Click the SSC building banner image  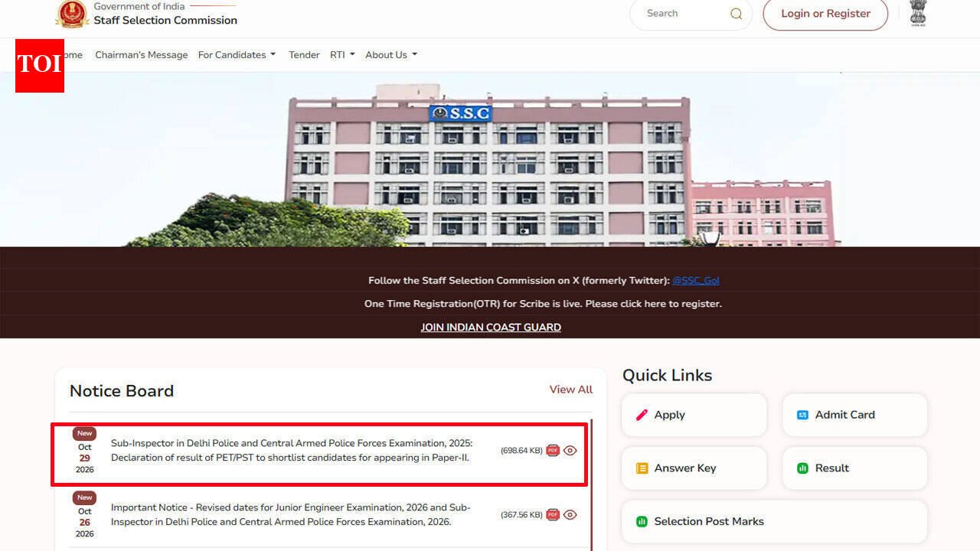pyautogui.click(x=490, y=159)
